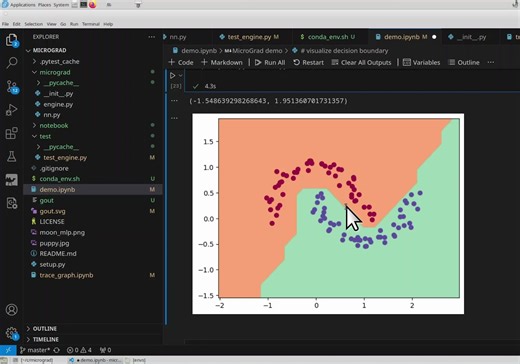Click the decision boundary plot image
520x364 pixels.
click(x=328, y=214)
